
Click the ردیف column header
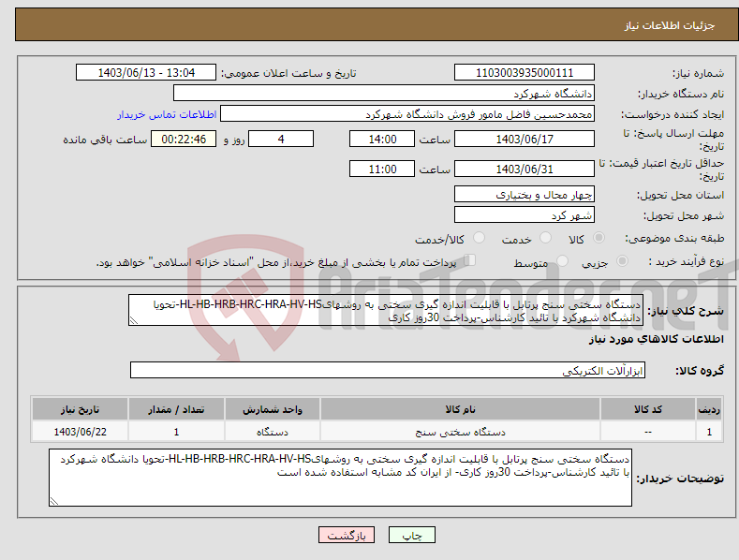[x=709, y=409]
